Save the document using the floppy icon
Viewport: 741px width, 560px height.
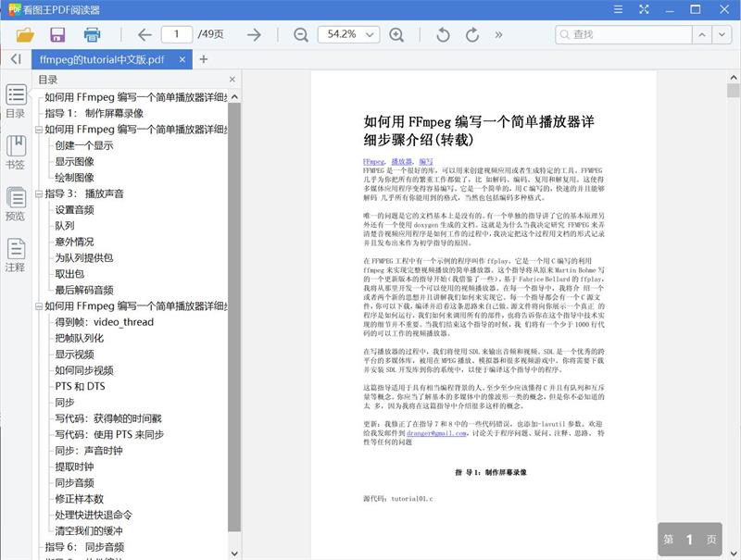(57, 34)
